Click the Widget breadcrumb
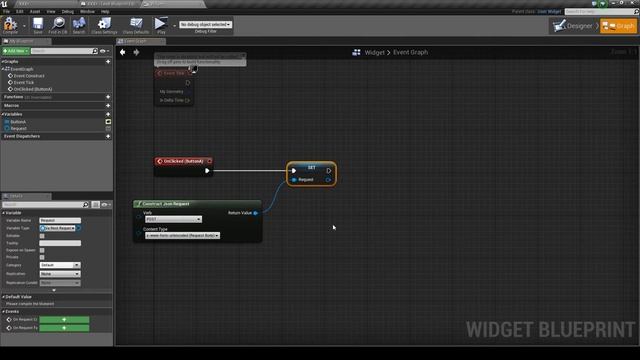The width and height of the screenshot is (640, 360). coord(374,52)
